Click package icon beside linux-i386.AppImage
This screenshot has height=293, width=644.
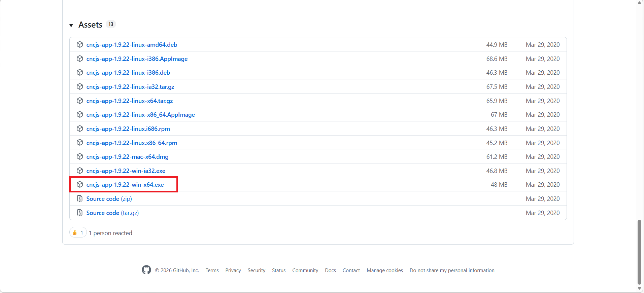coord(80,59)
